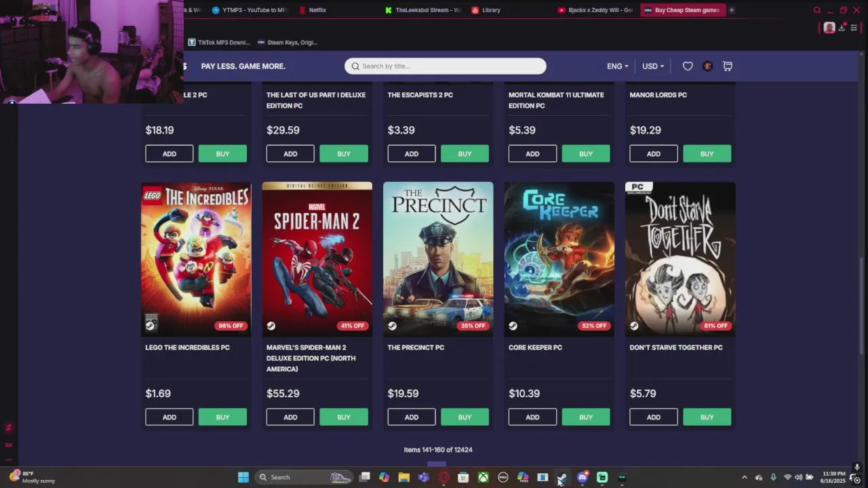Open the browser downloads icon
Image resolution: width=868 pixels, height=488 pixels.
(x=842, y=28)
